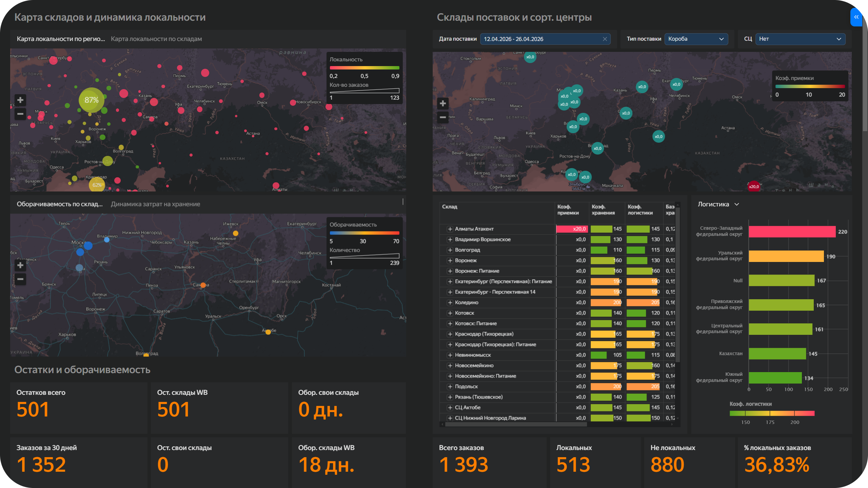This screenshot has width=868, height=488.
Task: Zoom in on the locality map
Action: pyautogui.click(x=20, y=100)
